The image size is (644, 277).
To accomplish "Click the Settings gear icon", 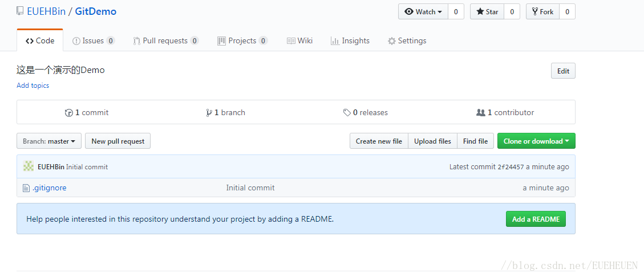I will click(392, 41).
